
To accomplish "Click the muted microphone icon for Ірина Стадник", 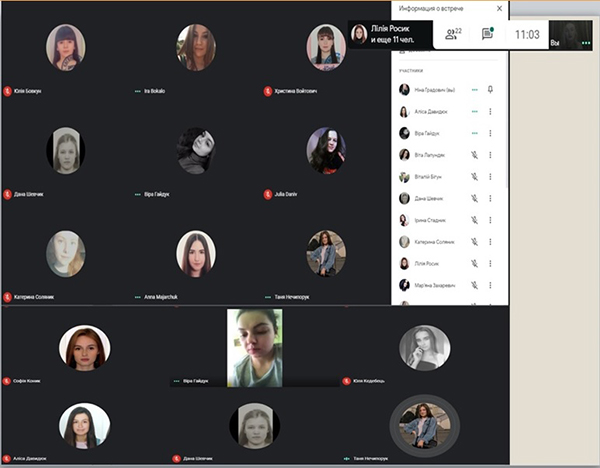I will point(474,220).
